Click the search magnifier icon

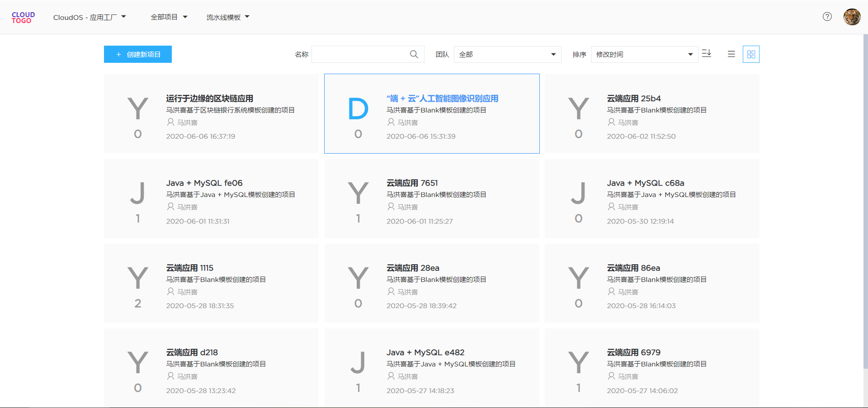coord(414,54)
